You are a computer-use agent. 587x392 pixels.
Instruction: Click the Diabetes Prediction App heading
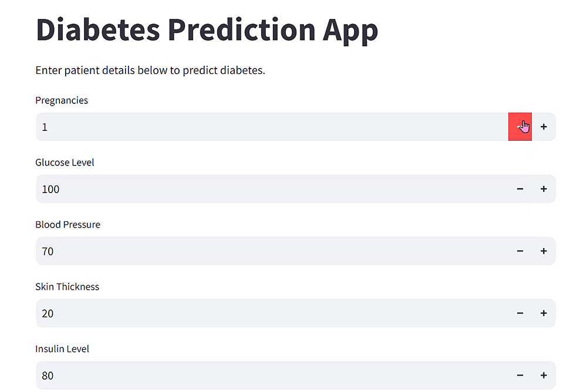coord(207,29)
